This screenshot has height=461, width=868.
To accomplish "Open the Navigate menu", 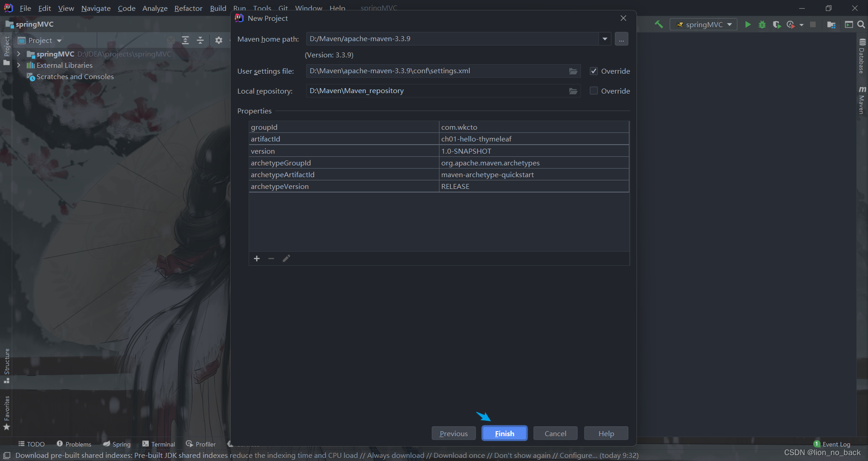I will (96, 8).
